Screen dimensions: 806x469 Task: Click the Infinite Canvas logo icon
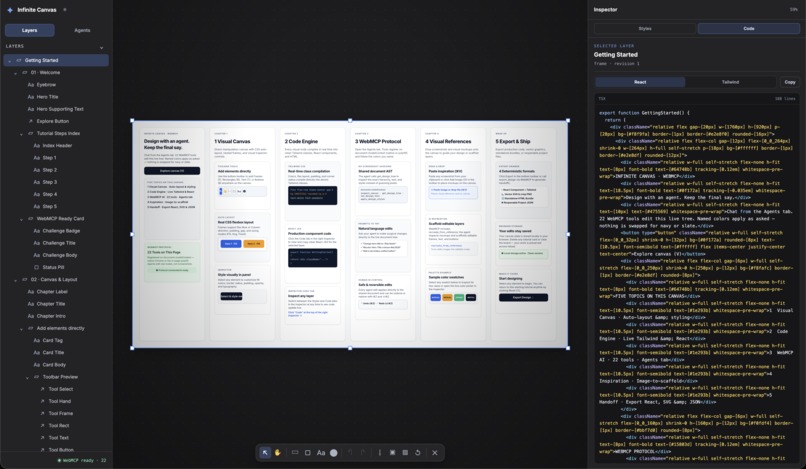pos(10,10)
